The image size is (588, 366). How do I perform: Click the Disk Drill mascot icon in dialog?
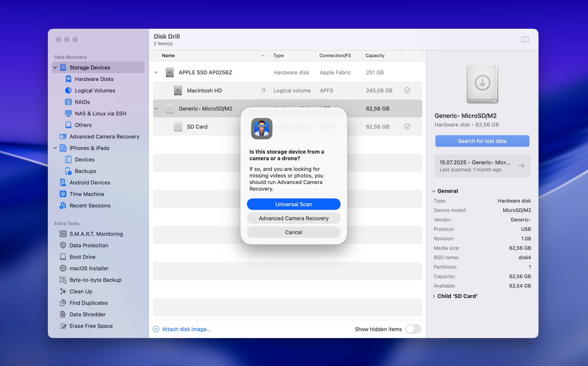coord(262,129)
